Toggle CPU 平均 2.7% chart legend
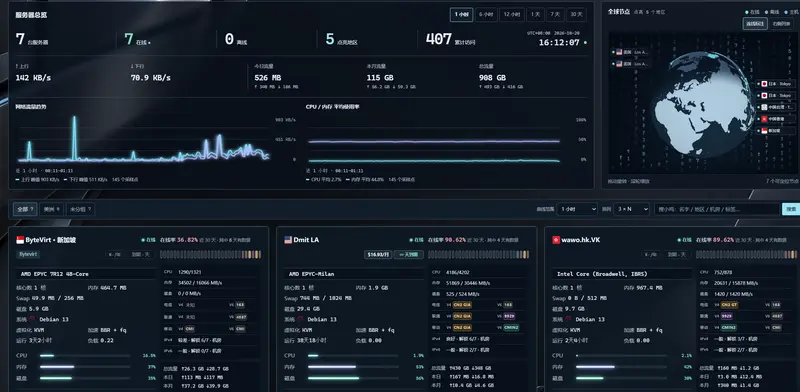This screenshot has height=392, width=800. click(x=323, y=180)
